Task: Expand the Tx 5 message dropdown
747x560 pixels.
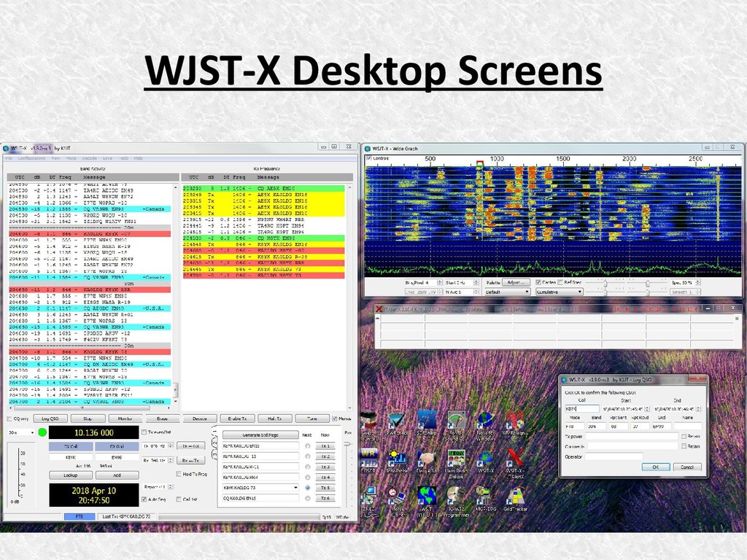Action: (x=295, y=488)
